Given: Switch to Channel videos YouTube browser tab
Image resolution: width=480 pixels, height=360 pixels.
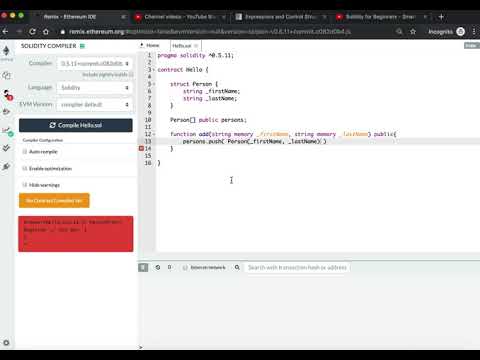Looking at the screenshot, I should click(180, 17).
